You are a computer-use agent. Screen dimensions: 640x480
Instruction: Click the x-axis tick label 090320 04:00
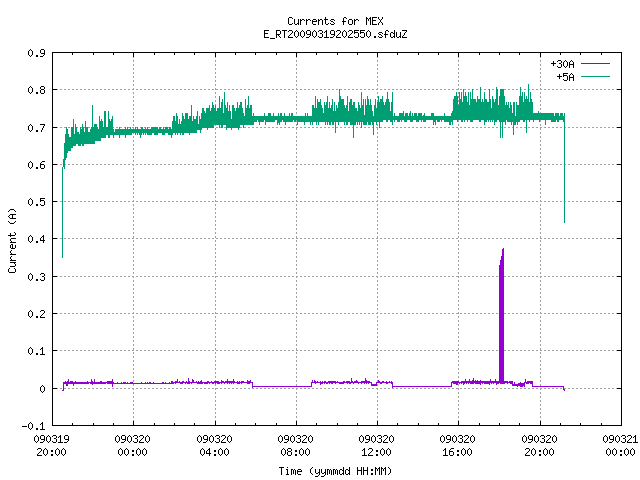214,446
